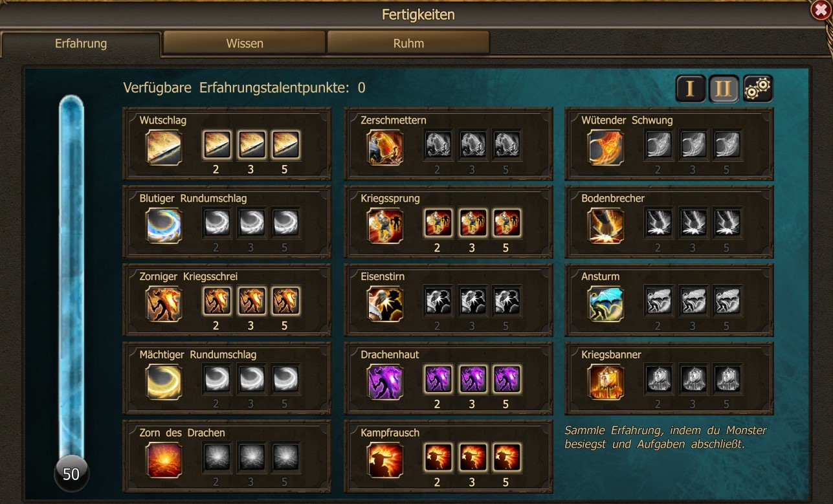
Task: Switch to skill setup I
Action: click(x=691, y=89)
